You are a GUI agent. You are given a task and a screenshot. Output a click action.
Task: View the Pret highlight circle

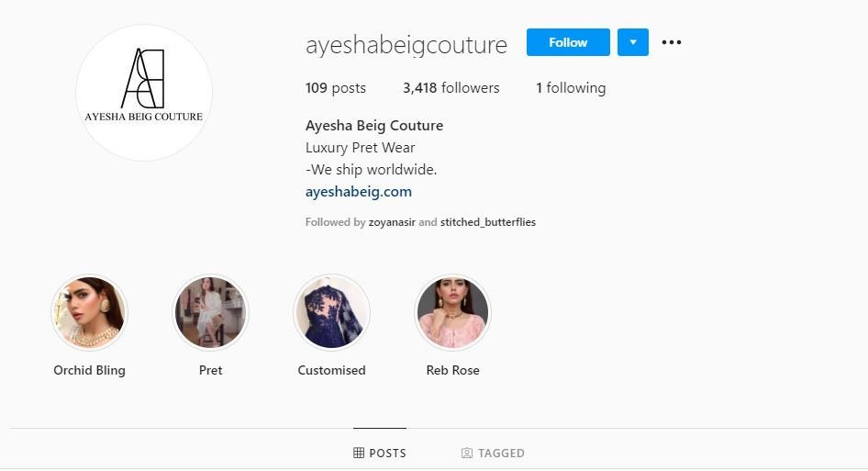[211, 313]
